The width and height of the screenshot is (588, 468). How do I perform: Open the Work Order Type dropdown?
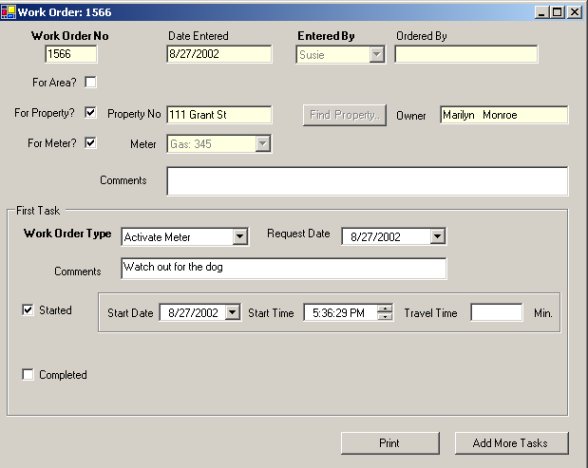pyautogui.click(x=240, y=237)
